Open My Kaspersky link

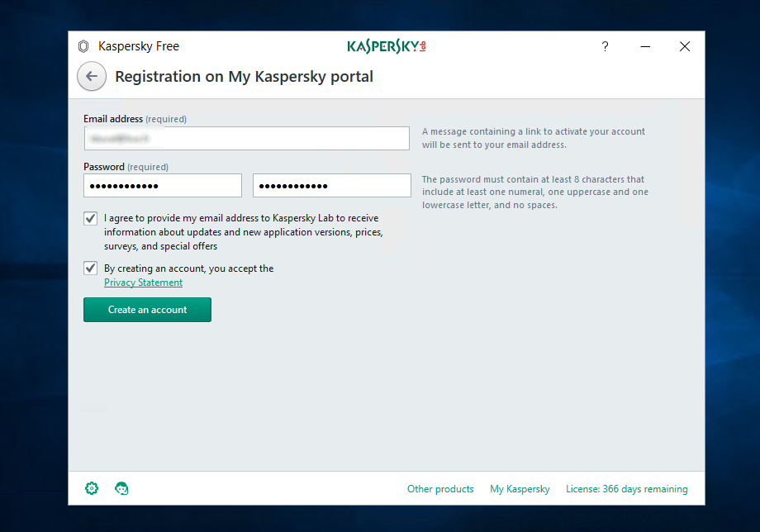point(520,489)
